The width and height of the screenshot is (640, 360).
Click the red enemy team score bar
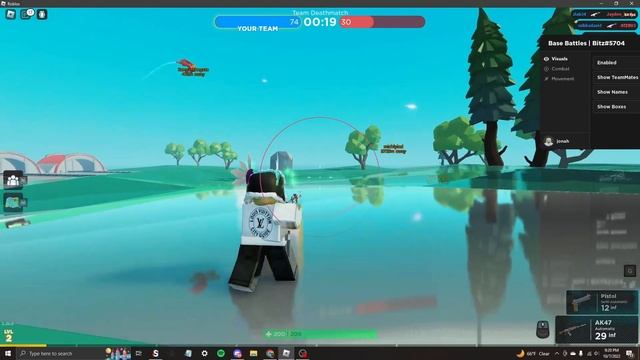coord(382,22)
